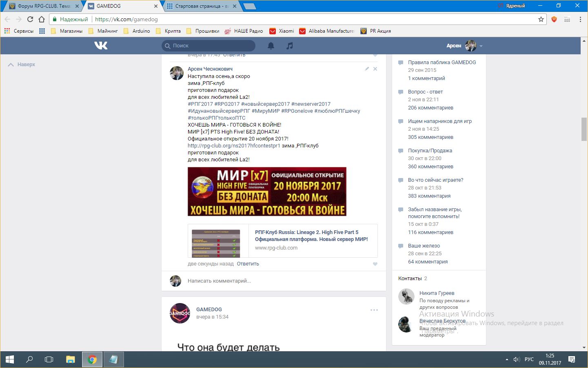Screen dimensions: 588x368
Task: Expand the Крипта bookmarks folder
Action: pos(168,31)
